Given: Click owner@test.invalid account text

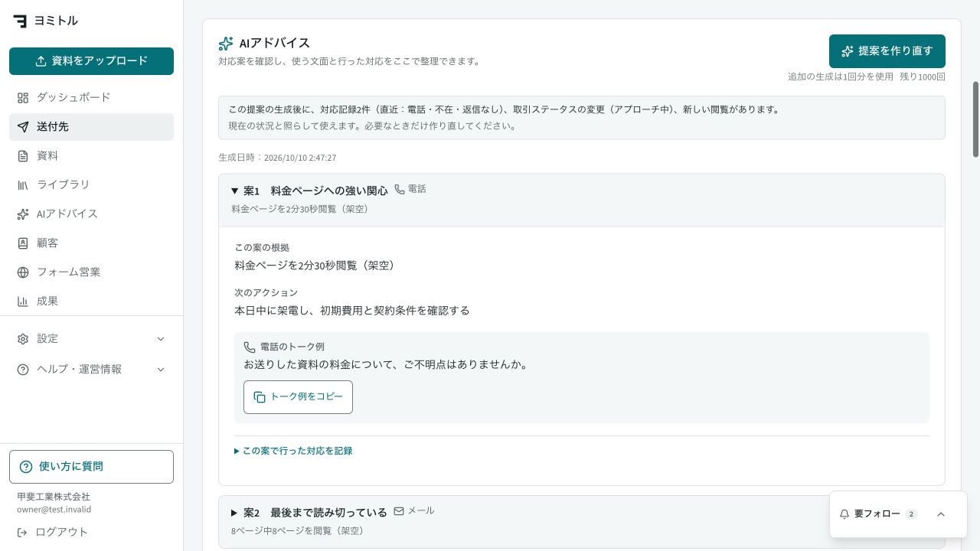Looking at the screenshot, I should point(54,510).
